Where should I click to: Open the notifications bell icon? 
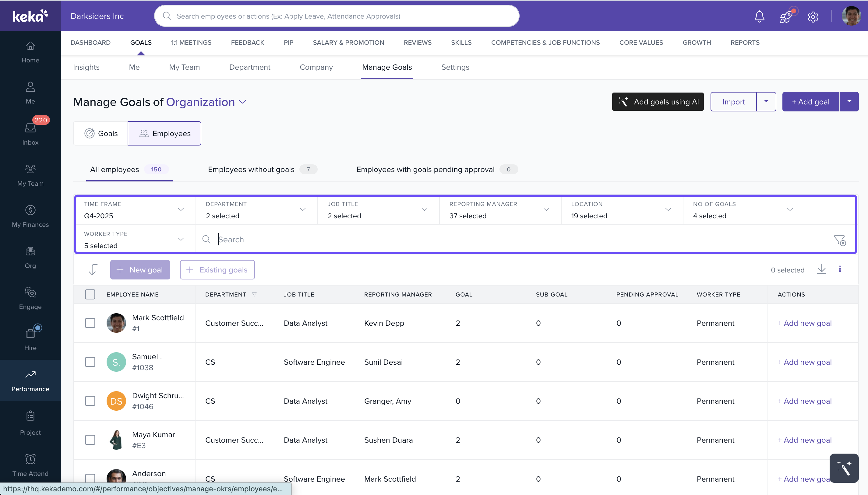point(759,16)
